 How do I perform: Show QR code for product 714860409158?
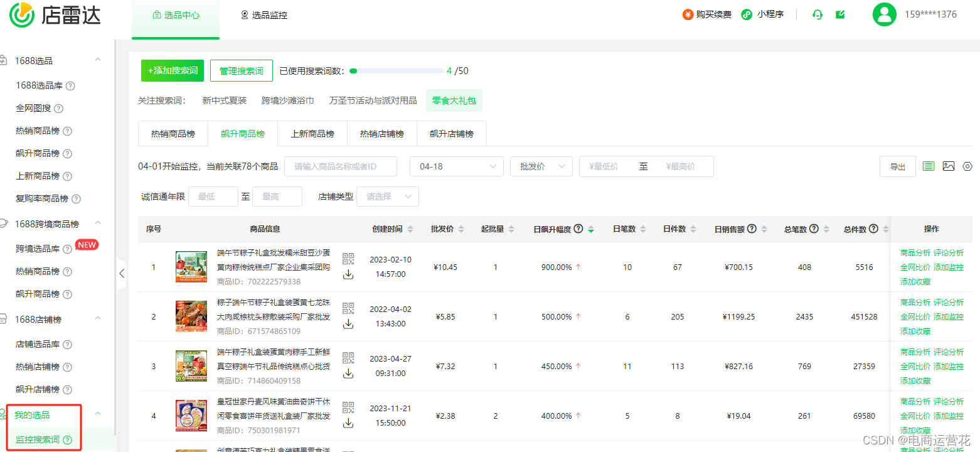click(348, 357)
